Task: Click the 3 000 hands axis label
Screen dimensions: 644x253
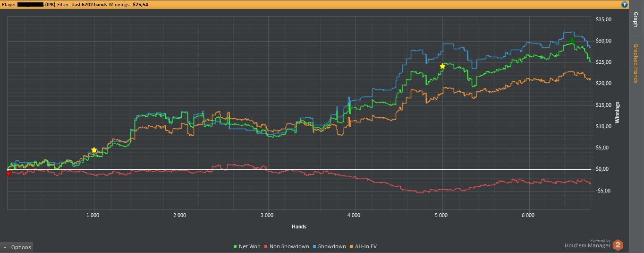Action: (x=266, y=215)
